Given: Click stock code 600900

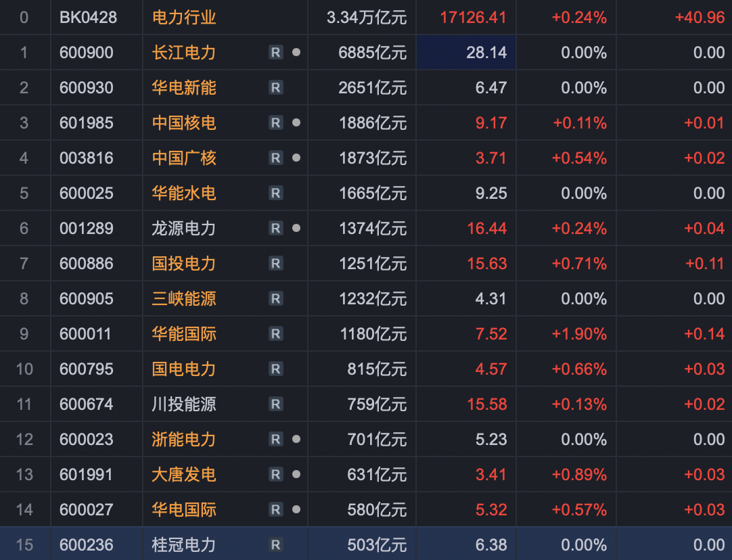Looking at the screenshot, I should tap(87, 52).
